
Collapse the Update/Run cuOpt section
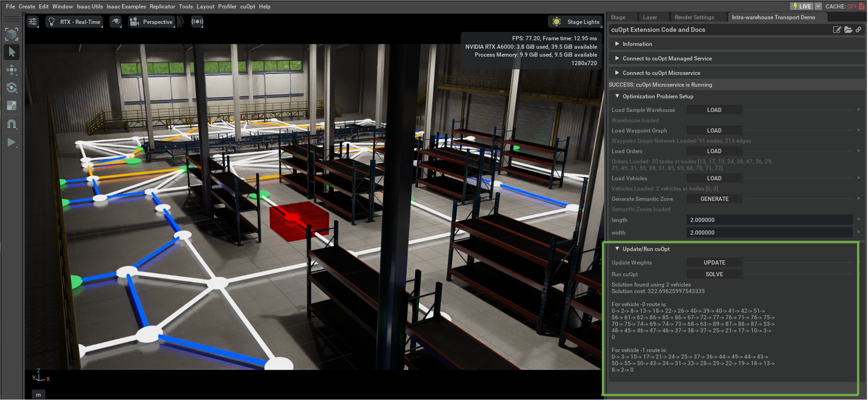617,249
